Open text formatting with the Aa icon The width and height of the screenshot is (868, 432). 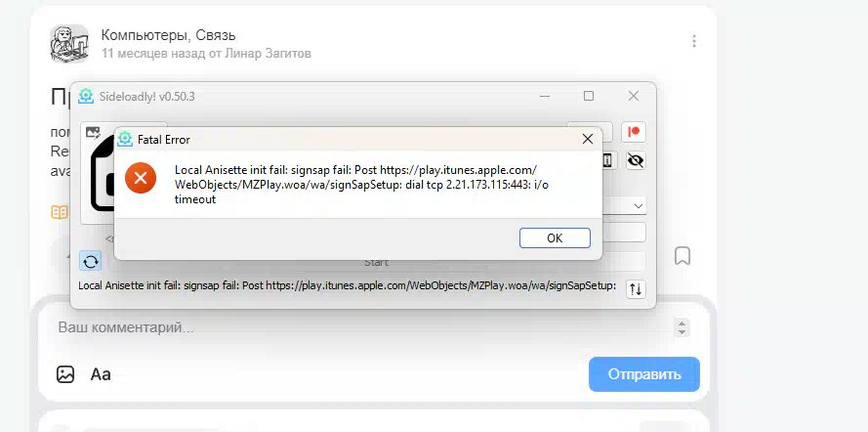point(101,374)
